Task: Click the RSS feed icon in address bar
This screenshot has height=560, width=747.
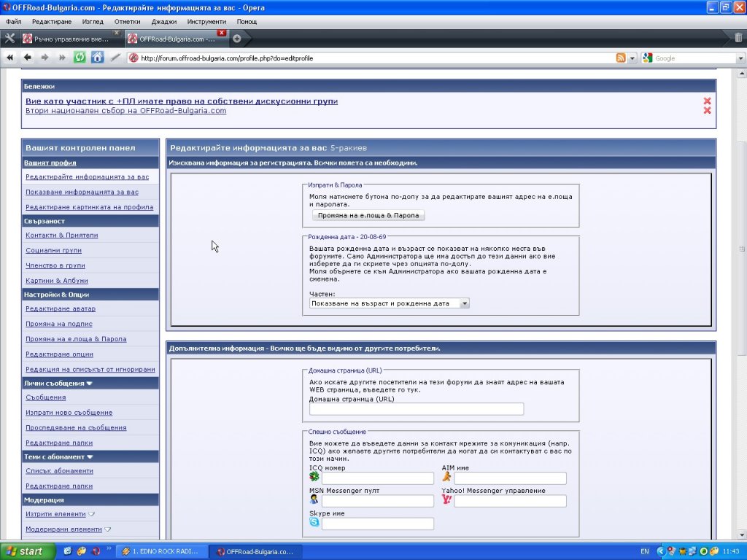Action: tap(621, 58)
